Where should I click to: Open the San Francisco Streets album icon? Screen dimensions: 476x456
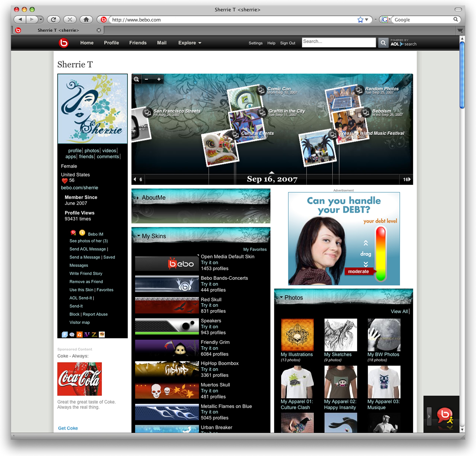(x=147, y=112)
